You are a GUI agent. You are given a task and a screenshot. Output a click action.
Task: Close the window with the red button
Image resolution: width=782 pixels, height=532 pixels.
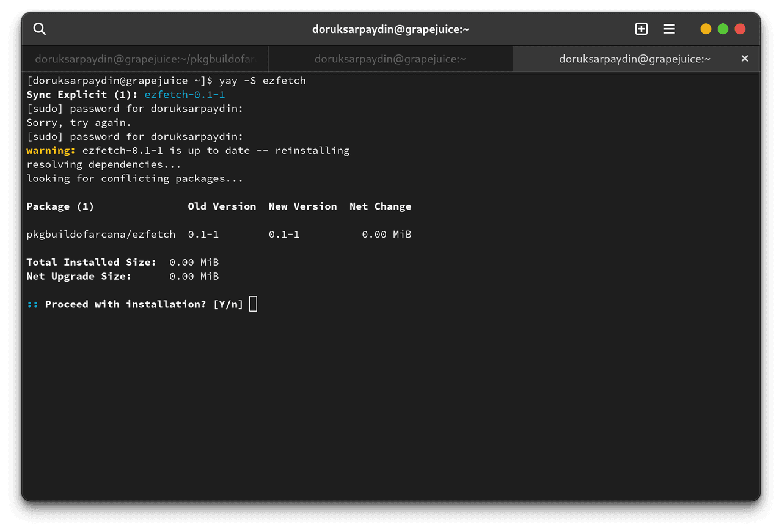(x=740, y=29)
